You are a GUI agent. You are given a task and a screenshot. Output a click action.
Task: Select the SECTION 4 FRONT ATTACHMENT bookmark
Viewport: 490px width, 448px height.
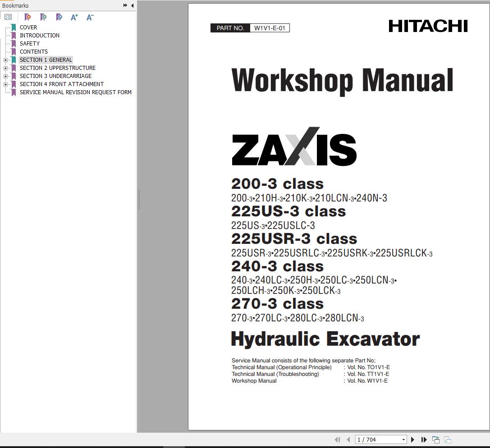pyautogui.click(x=62, y=84)
